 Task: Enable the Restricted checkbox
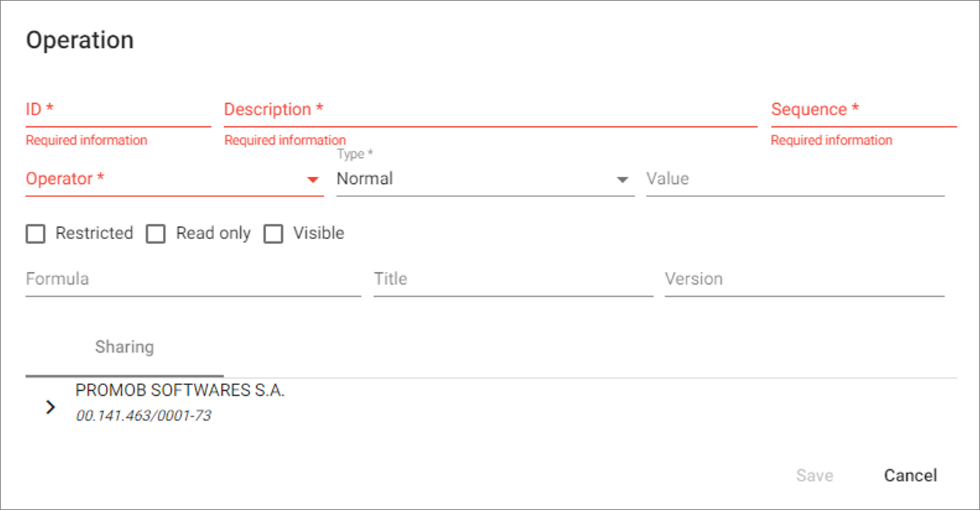[x=35, y=234]
